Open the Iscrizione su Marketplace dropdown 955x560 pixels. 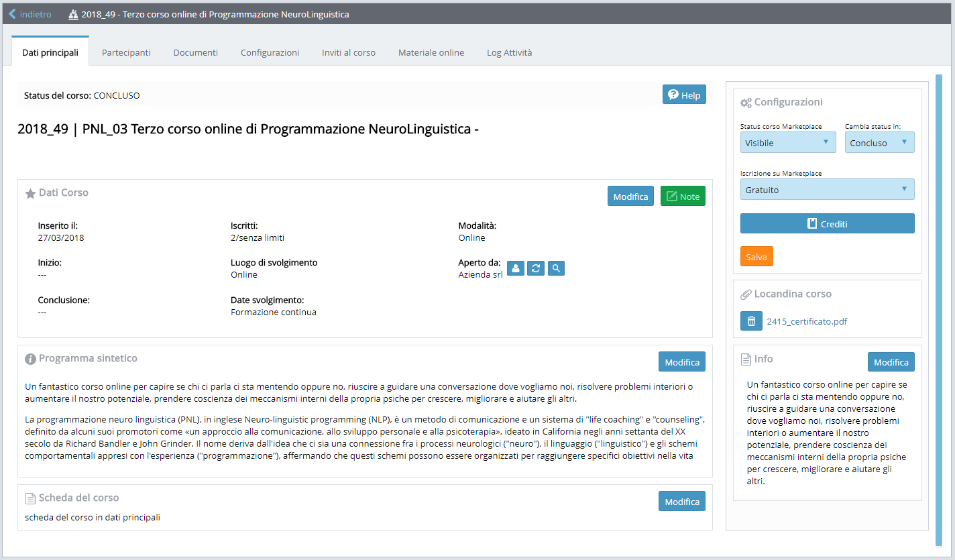[827, 189]
